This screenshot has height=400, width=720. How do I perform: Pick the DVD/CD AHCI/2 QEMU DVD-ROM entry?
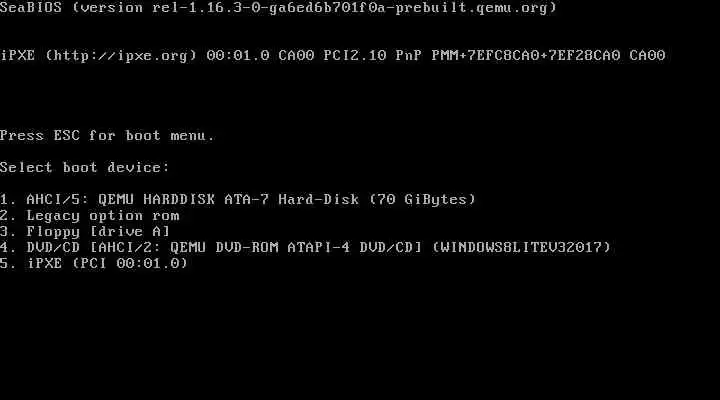click(305, 247)
